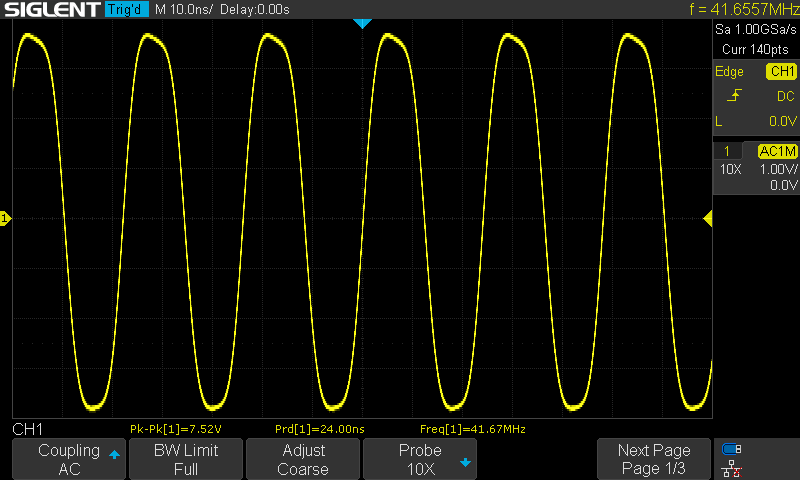
Task: Click the CH1 trigger source label
Action: tap(782, 71)
